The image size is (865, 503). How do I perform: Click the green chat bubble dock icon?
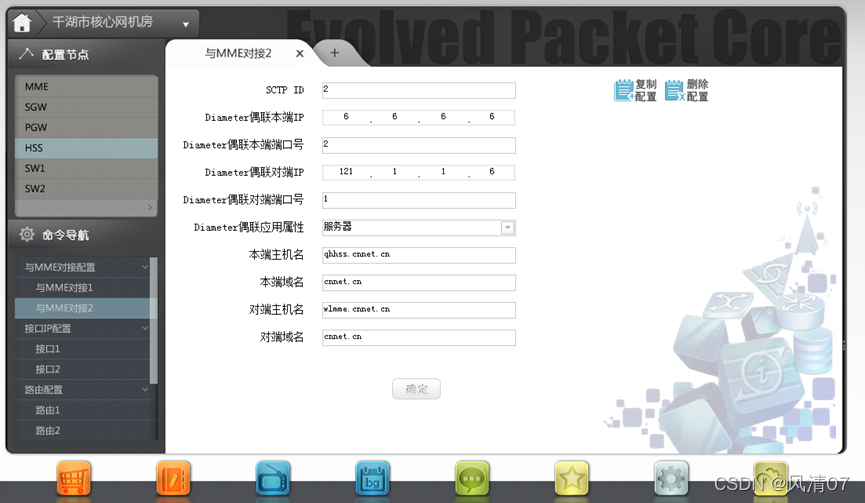click(x=472, y=478)
